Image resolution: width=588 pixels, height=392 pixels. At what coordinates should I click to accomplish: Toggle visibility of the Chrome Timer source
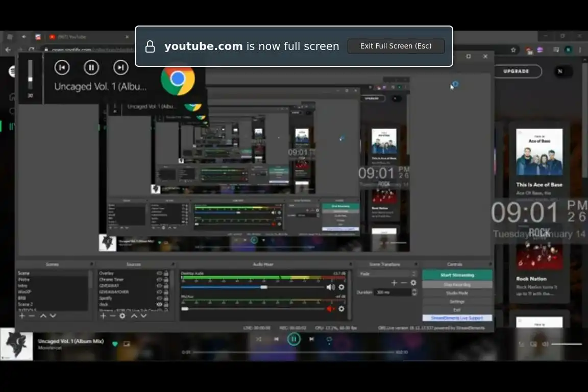(x=159, y=280)
